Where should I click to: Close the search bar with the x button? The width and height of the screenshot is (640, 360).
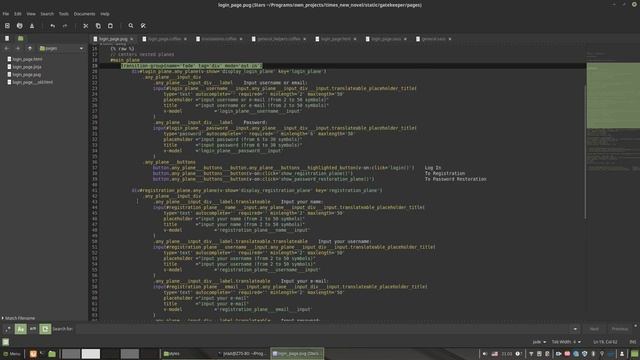click(636, 326)
